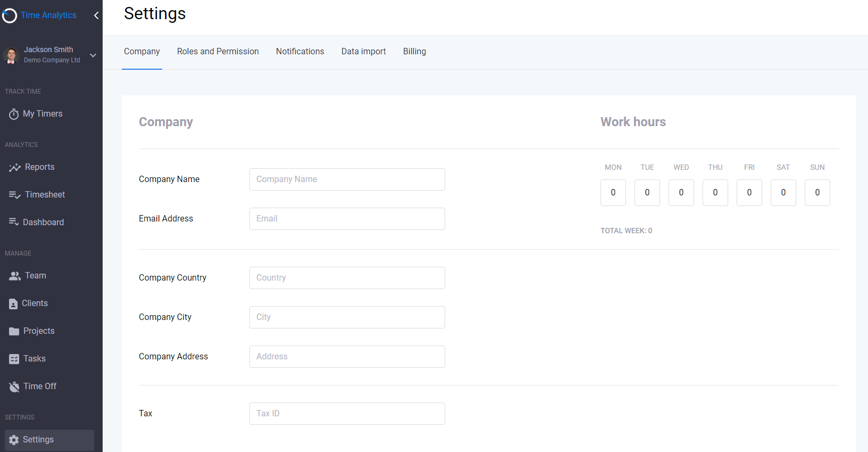Open the Projects label in sidebar
Viewport: 868px width, 452px height.
coord(39,331)
